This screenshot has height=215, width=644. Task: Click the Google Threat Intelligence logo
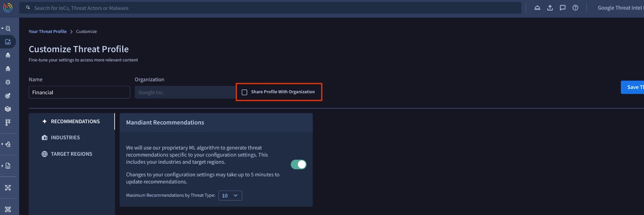pos(8,8)
